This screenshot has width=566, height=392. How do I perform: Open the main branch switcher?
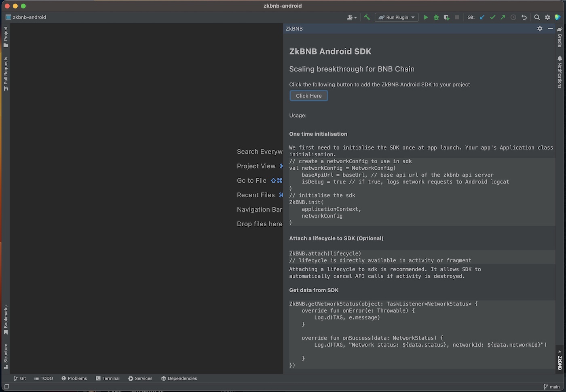tap(551, 387)
